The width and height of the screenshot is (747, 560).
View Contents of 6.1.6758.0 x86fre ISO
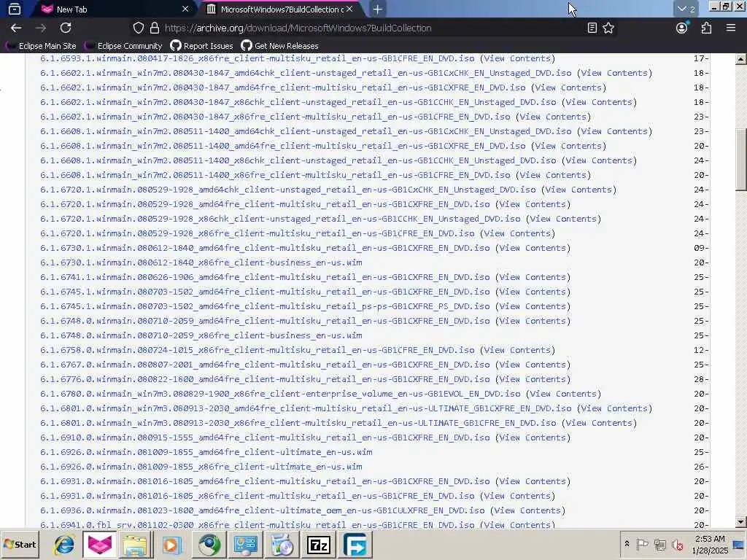[x=518, y=350]
